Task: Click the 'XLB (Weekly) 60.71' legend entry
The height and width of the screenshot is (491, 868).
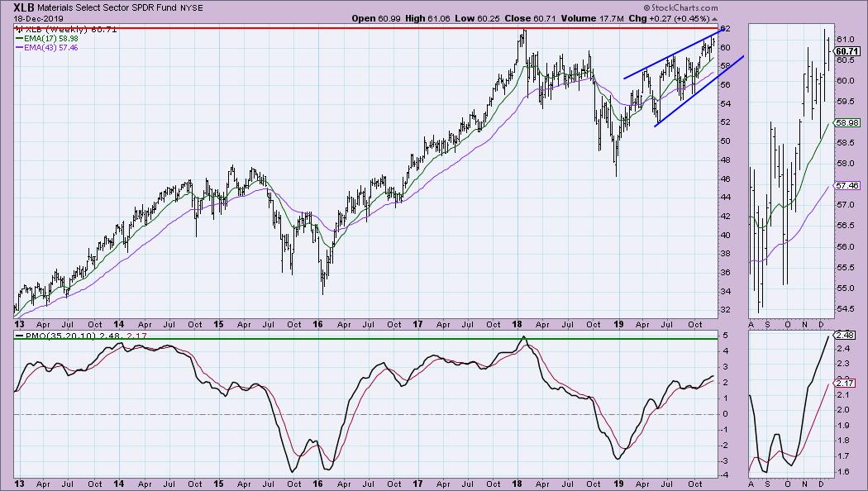Action: (69, 30)
